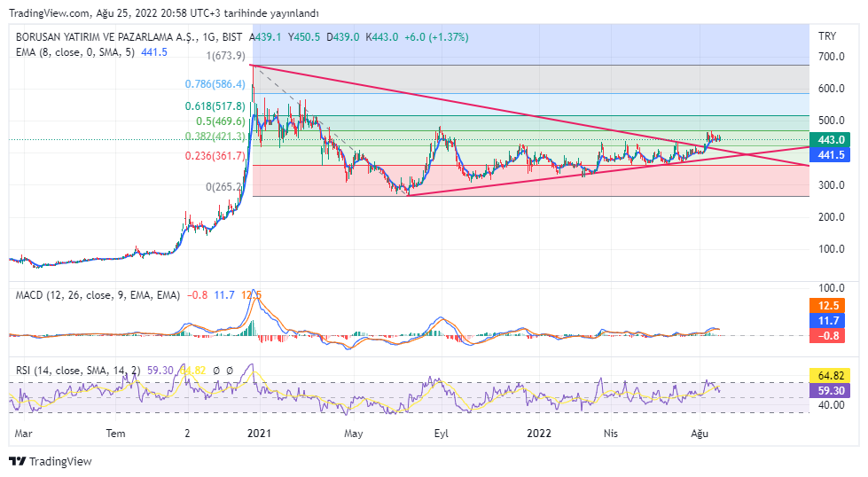
Task: Click the TradingView logo at the bottom left
Action: [x=51, y=461]
